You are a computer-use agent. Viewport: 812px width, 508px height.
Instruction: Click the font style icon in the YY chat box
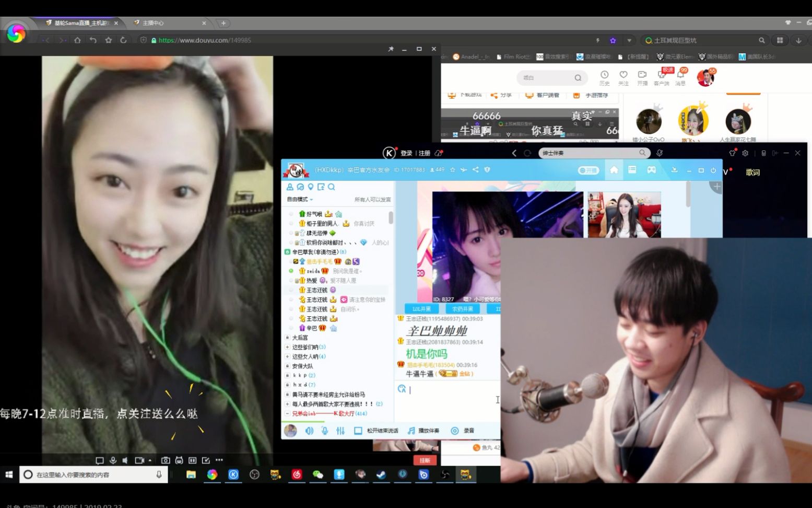pos(402,389)
